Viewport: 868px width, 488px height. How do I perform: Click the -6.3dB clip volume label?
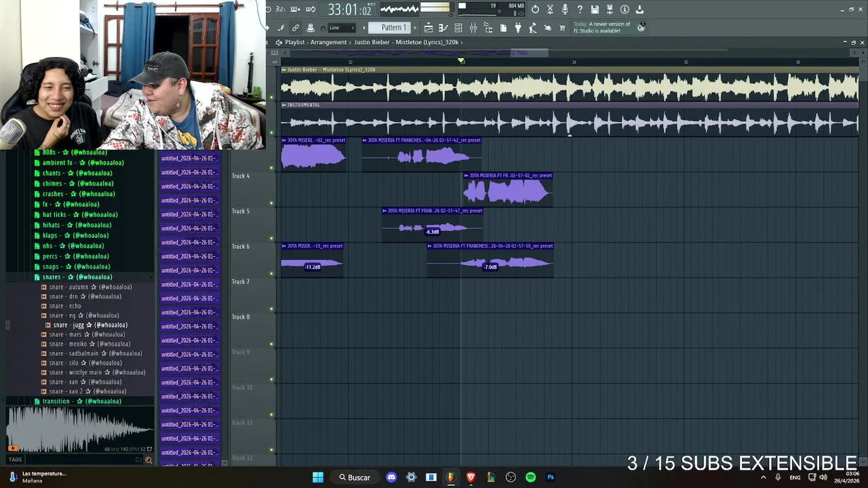tap(433, 232)
